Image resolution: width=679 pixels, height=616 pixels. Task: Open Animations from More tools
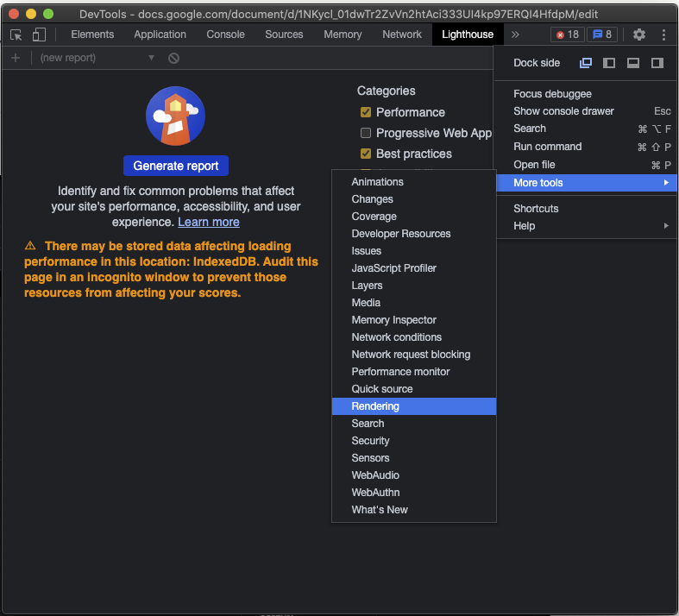click(414, 182)
